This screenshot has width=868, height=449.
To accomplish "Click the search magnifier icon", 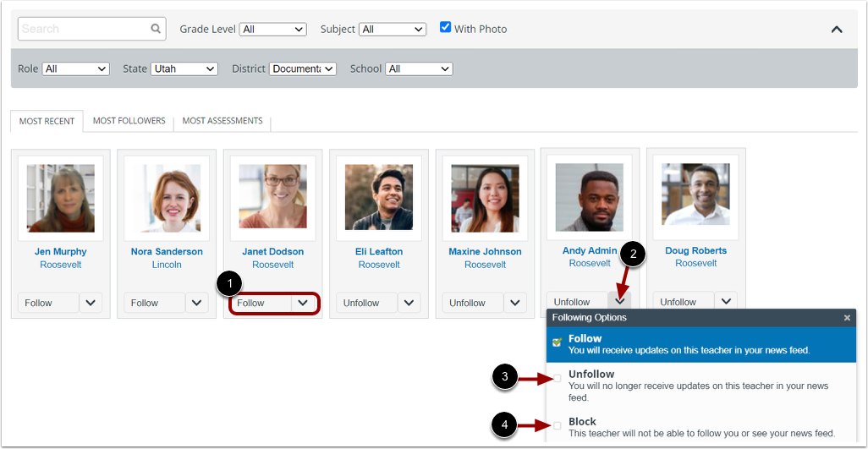I will point(157,29).
